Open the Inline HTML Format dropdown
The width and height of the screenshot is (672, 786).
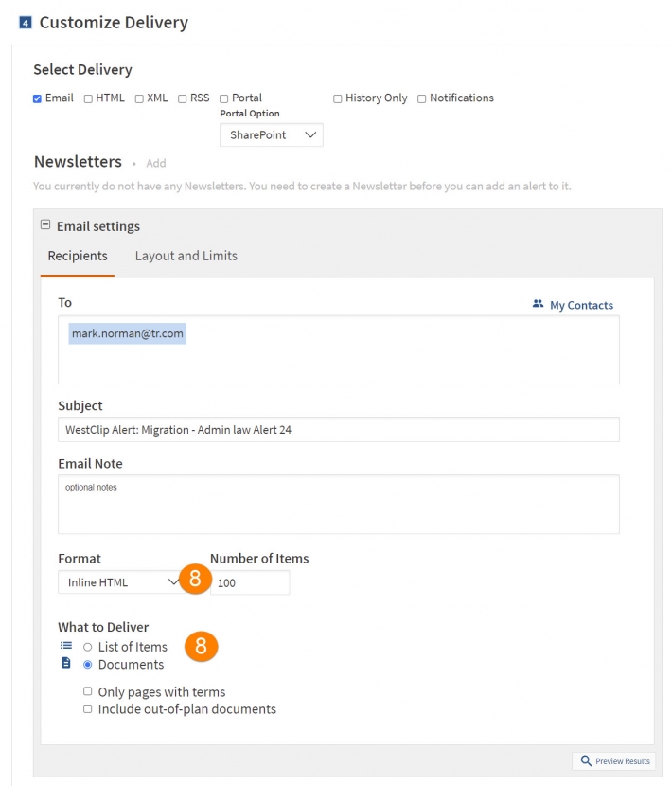coord(119,582)
